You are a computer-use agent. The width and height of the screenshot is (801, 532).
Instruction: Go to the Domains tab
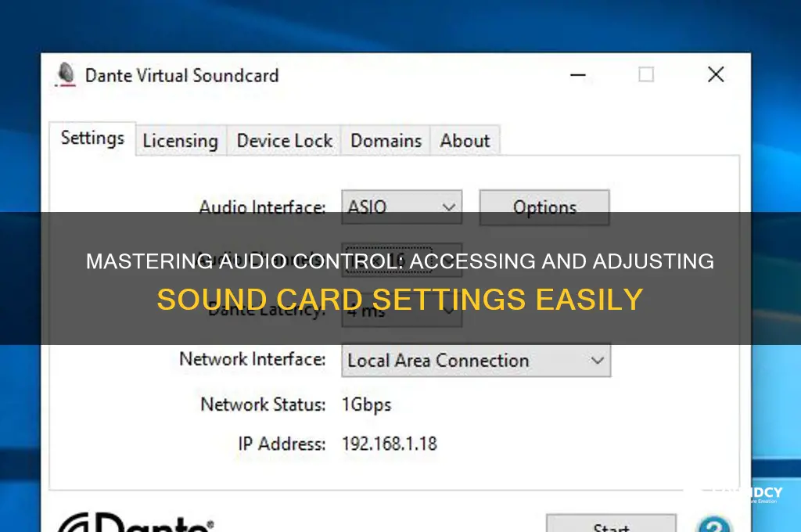tap(386, 141)
